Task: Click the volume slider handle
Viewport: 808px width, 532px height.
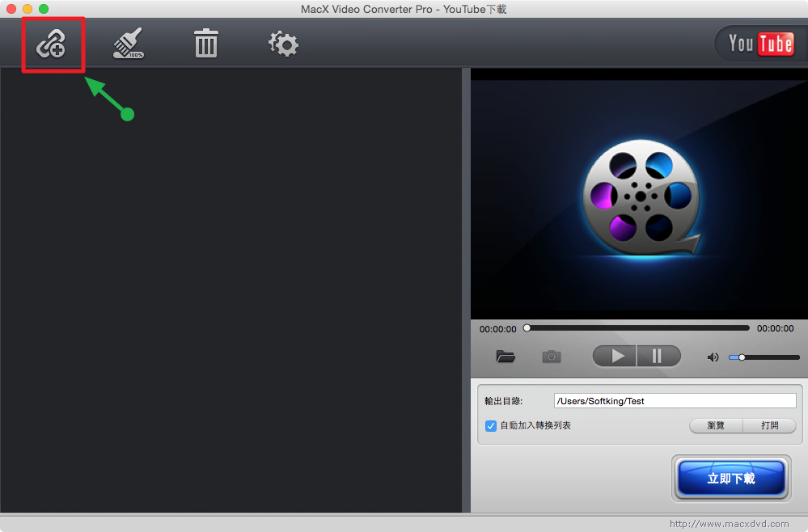Action: 742,357
